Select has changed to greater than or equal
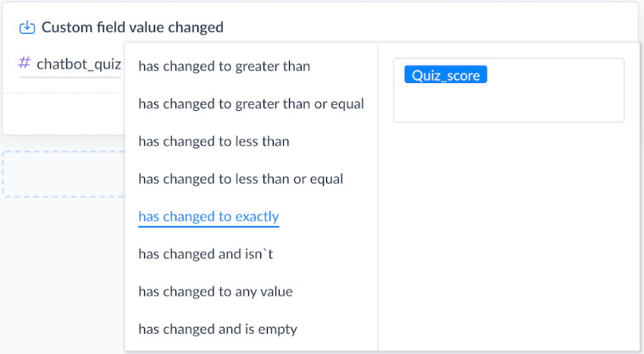 [x=251, y=104]
